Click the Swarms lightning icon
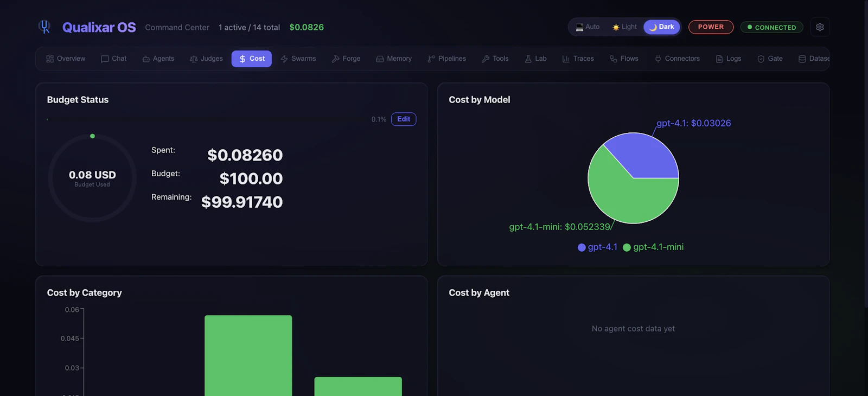This screenshot has height=396, width=868. pos(284,59)
